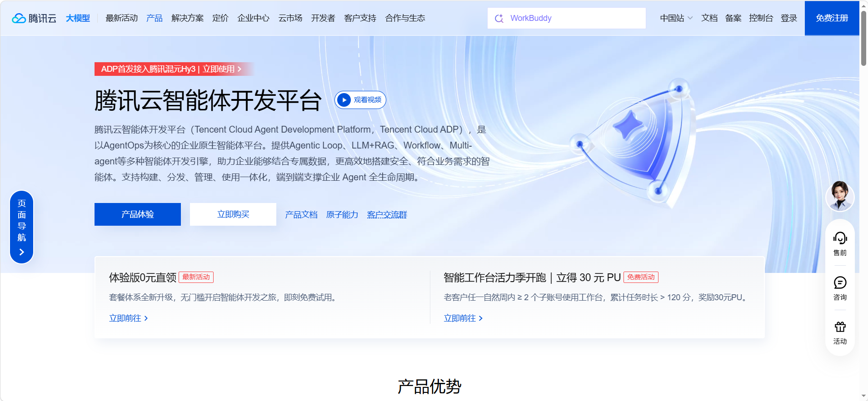
Task: Click the 立即购买 button
Action: click(233, 214)
